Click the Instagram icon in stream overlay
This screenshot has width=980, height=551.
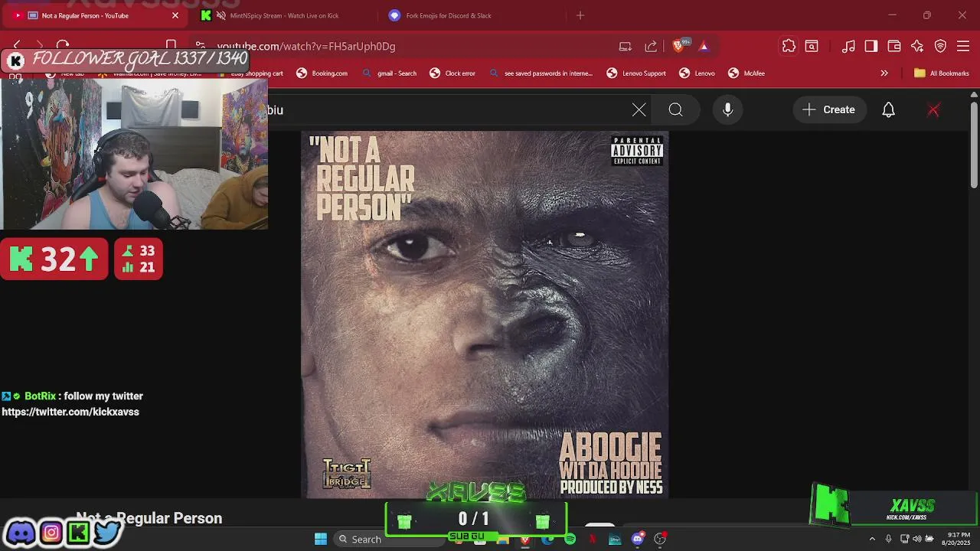coord(51,532)
